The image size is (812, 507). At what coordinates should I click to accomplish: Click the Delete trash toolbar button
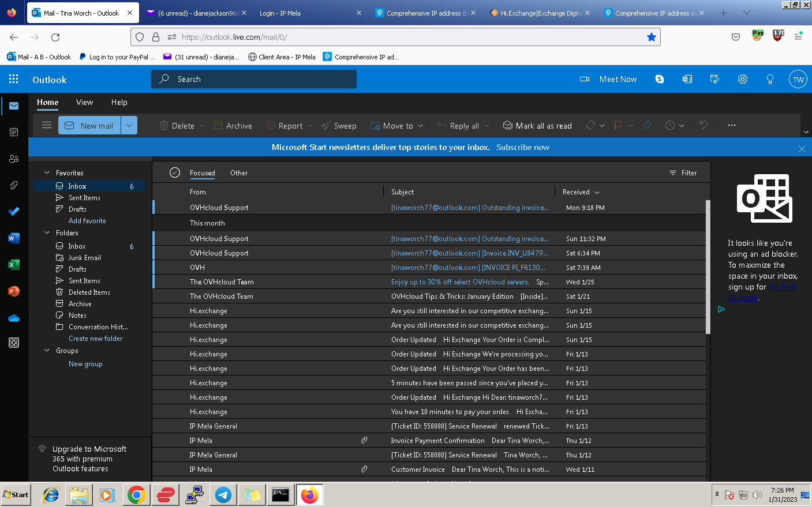[177, 126]
